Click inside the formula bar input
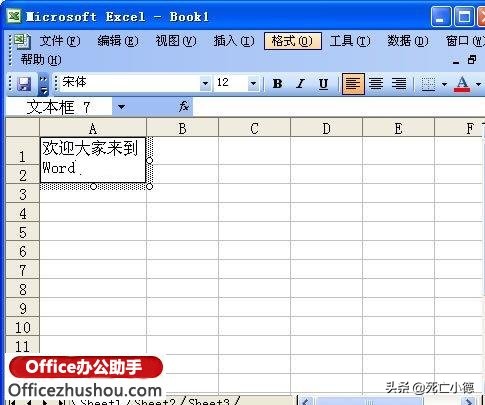The image size is (485, 405). tap(338, 107)
